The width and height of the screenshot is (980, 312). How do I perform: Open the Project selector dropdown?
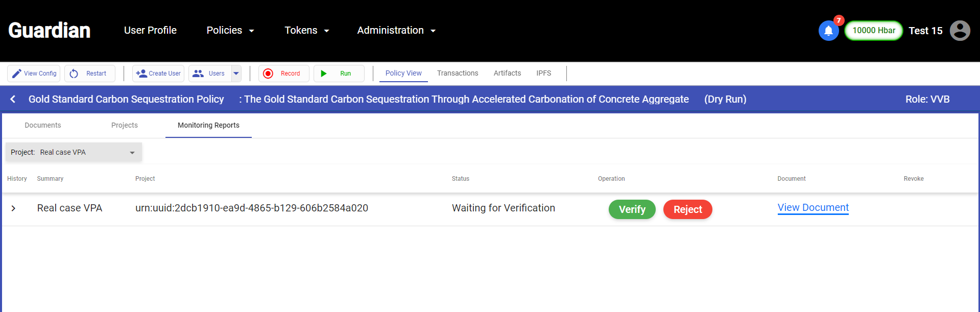point(74,152)
